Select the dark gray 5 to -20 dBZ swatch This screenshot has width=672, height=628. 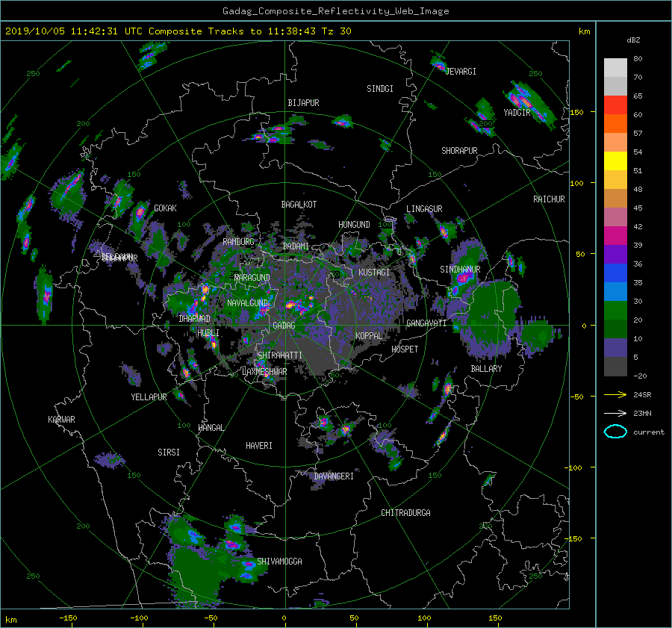615,367
